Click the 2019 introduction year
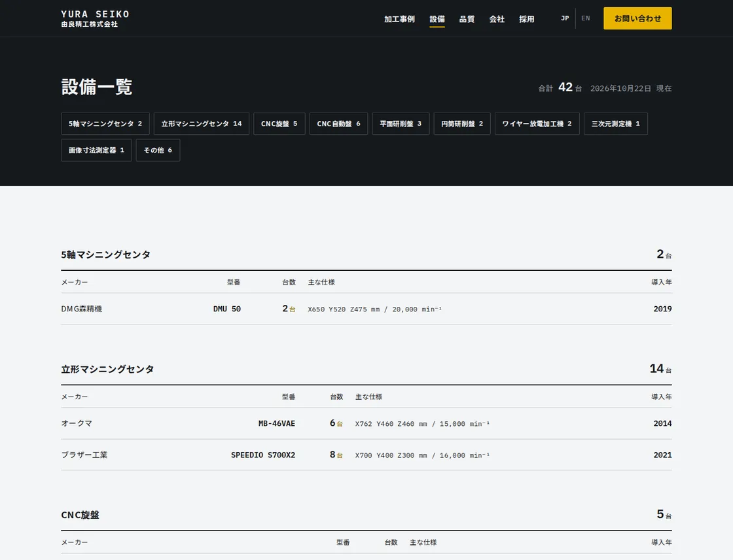733x560 pixels. tap(662, 309)
